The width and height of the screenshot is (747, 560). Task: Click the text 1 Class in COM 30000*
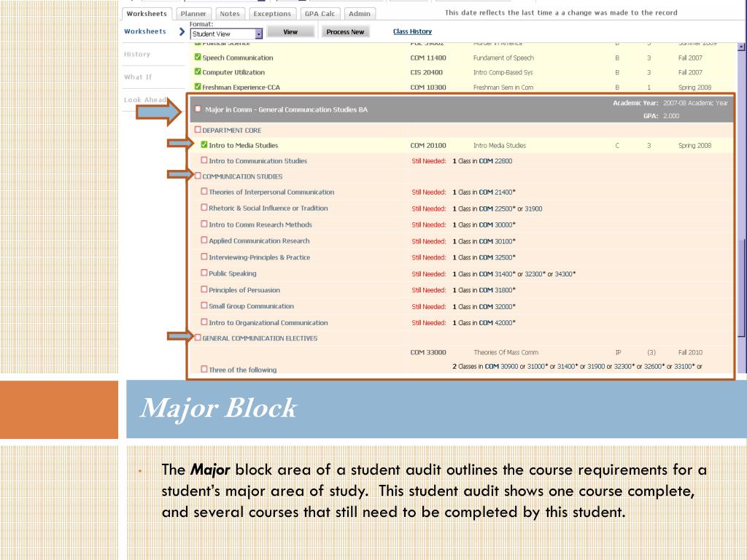484,225
